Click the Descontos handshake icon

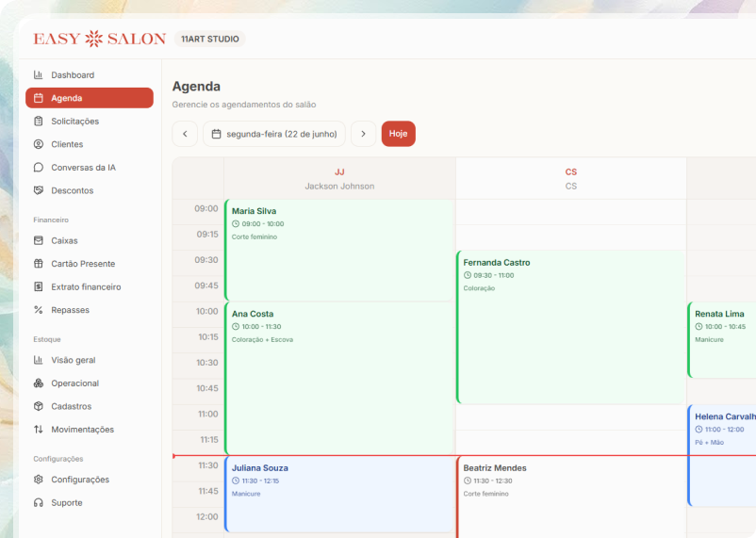pyautogui.click(x=38, y=190)
